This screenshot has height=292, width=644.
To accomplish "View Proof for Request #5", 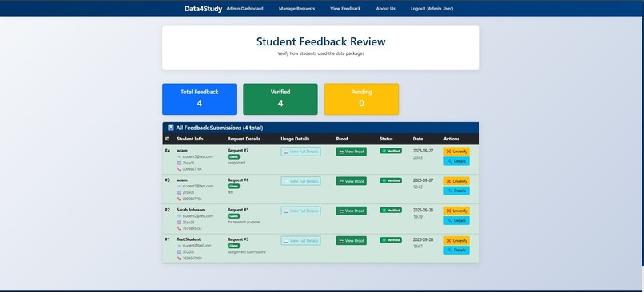I will tap(351, 211).
